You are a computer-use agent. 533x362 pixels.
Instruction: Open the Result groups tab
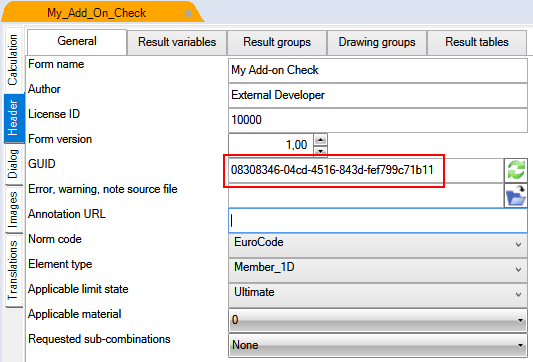[277, 42]
